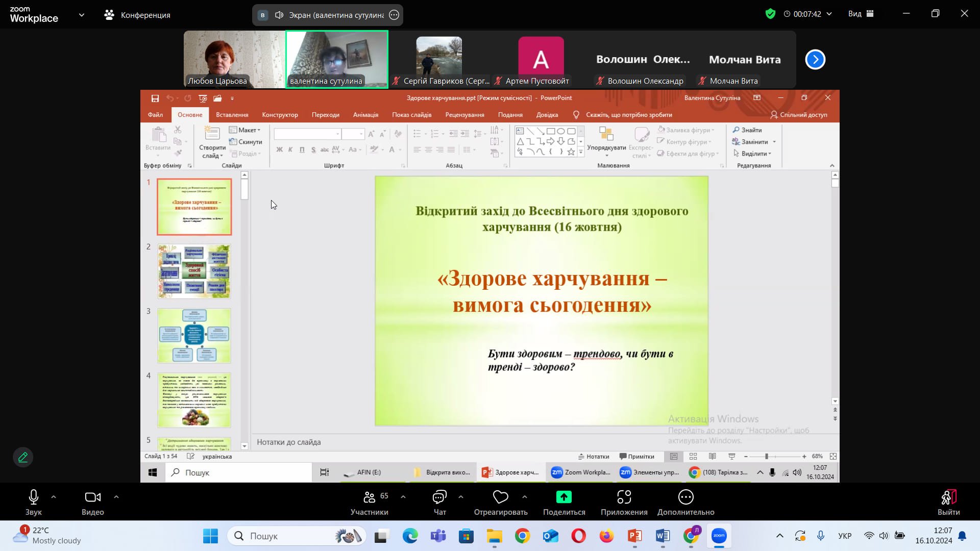Click the React heart icon
Image resolution: width=980 pixels, height=551 pixels.
coord(500,497)
